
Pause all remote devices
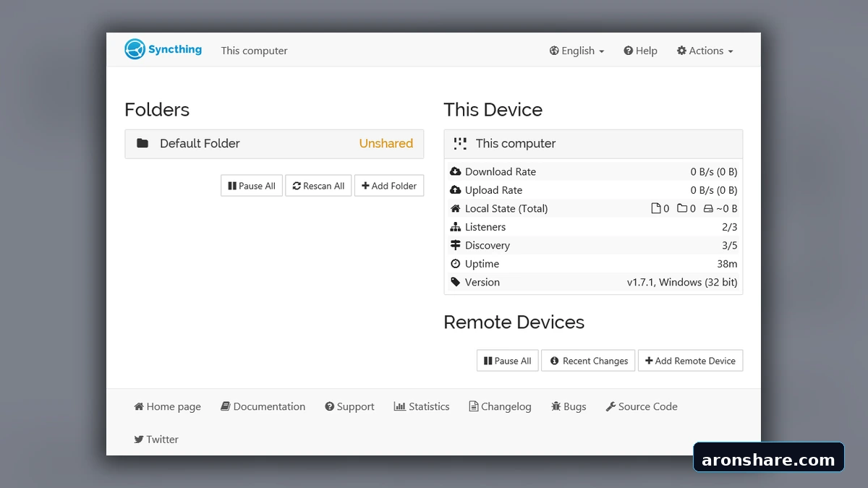[507, 361]
